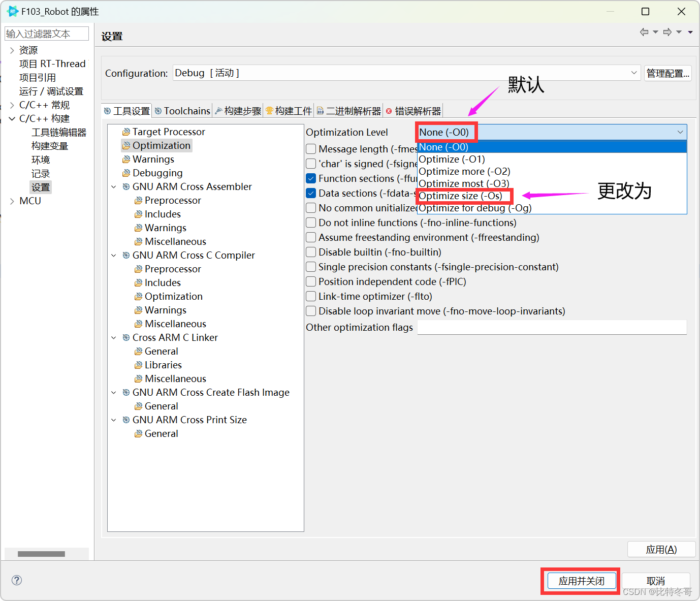Image resolution: width=700 pixels, height=601 pixels.
Task: Check Position independent code (-fPIC)
Action: [x=310, y=281]
